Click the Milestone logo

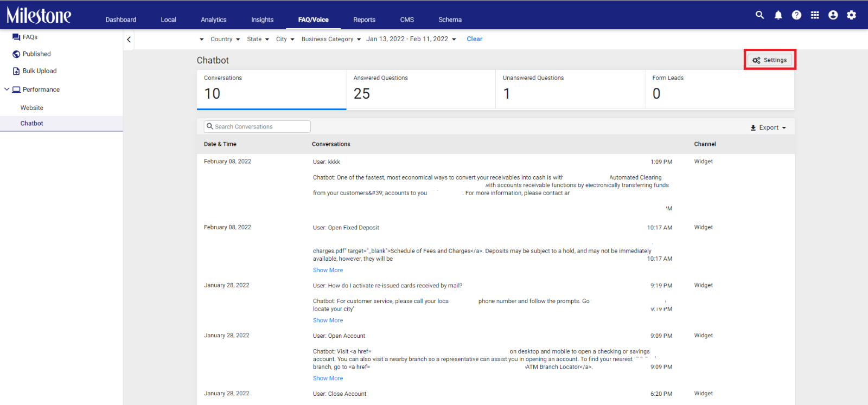tap(39, 15)
